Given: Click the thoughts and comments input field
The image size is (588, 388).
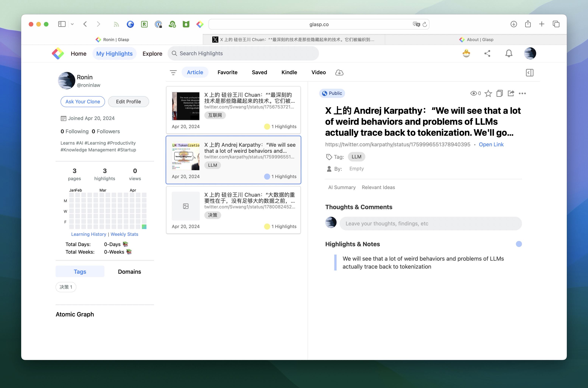Looking at the screenshot, I should [430, 224].
